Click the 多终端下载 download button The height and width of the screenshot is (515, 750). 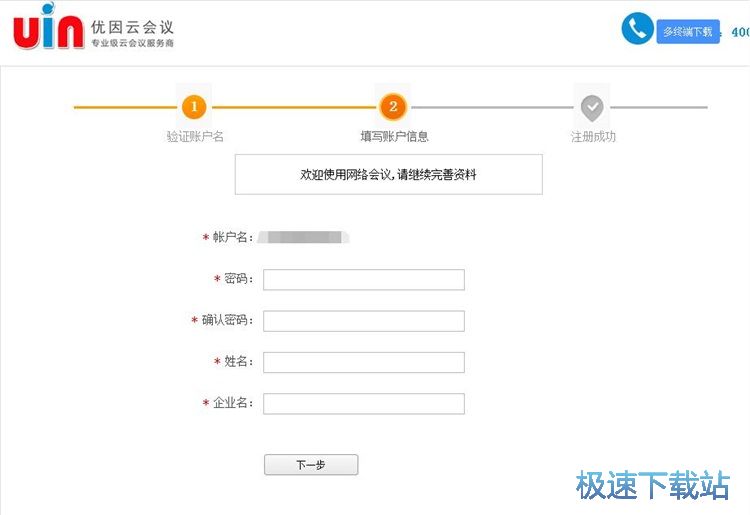[688, 32]
